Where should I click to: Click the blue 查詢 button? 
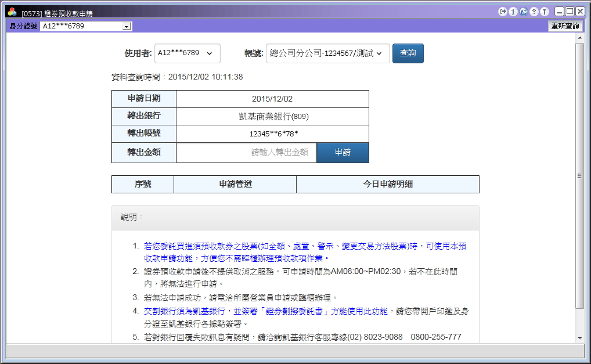coord(408,53)
